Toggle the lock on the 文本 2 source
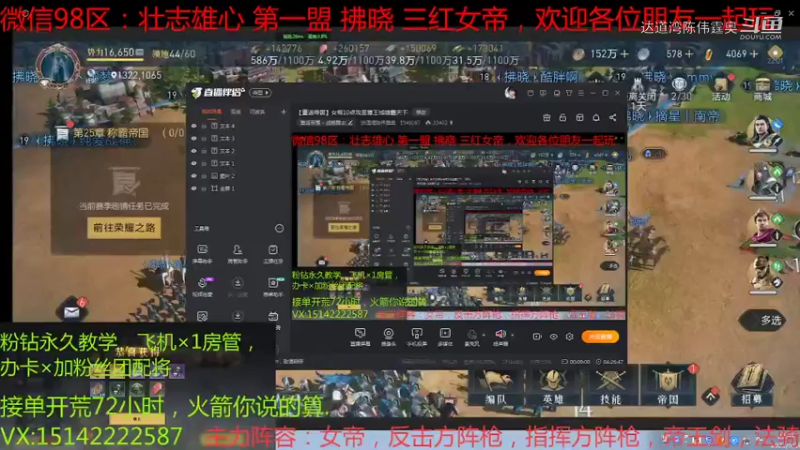 [204, 151]
